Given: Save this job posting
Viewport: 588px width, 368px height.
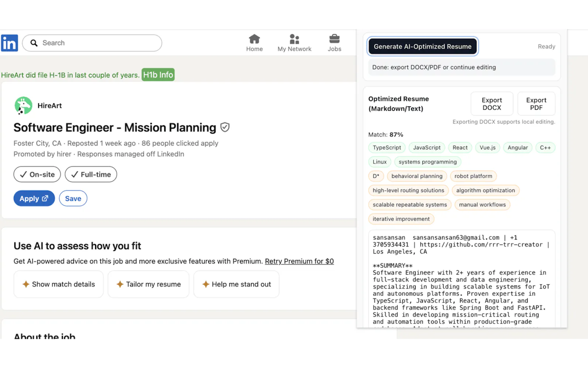Looking at the screenshot, I should pos(73,198).
